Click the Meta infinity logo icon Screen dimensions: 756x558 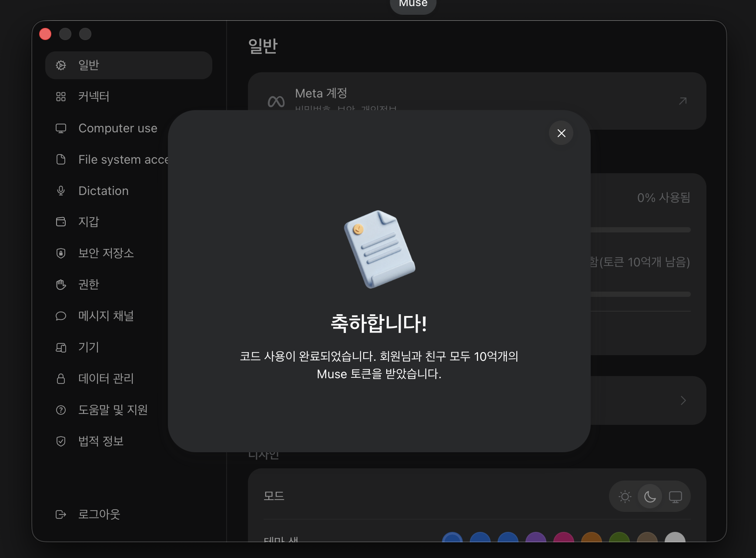click(x=276, y=102)
